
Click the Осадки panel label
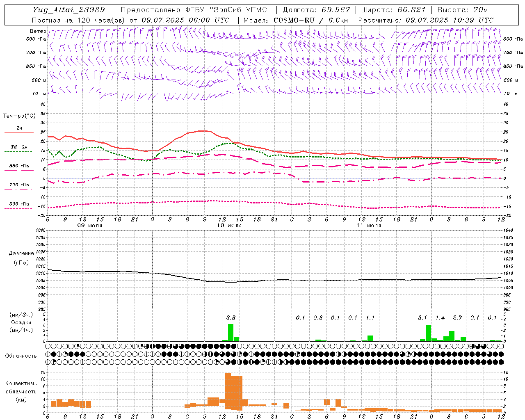click(21, 322)
